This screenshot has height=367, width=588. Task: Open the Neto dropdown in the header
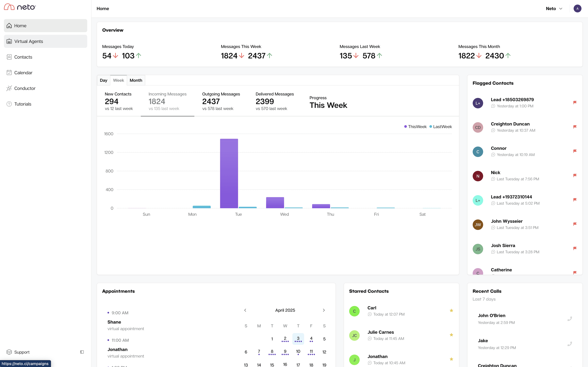[554, 8]
